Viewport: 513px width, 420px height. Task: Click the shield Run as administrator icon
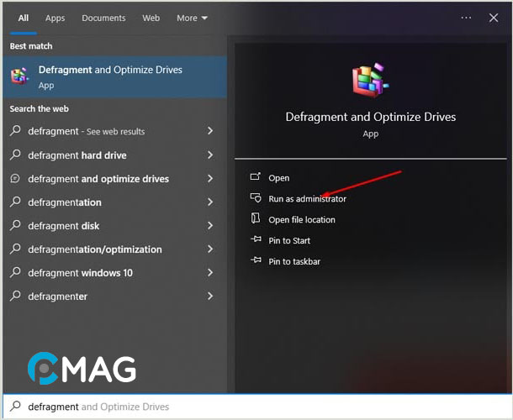(256, 197)
